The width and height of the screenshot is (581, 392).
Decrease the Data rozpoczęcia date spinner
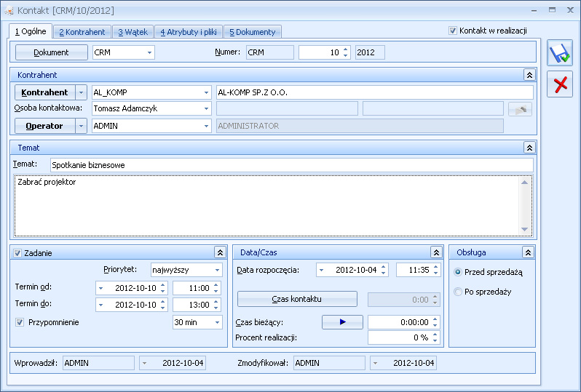coord(384,273)
